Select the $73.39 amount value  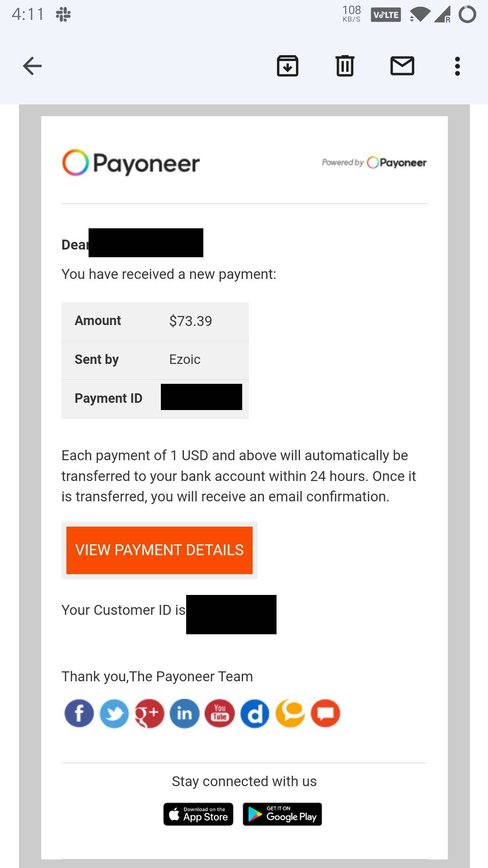(x=191, y=321)
